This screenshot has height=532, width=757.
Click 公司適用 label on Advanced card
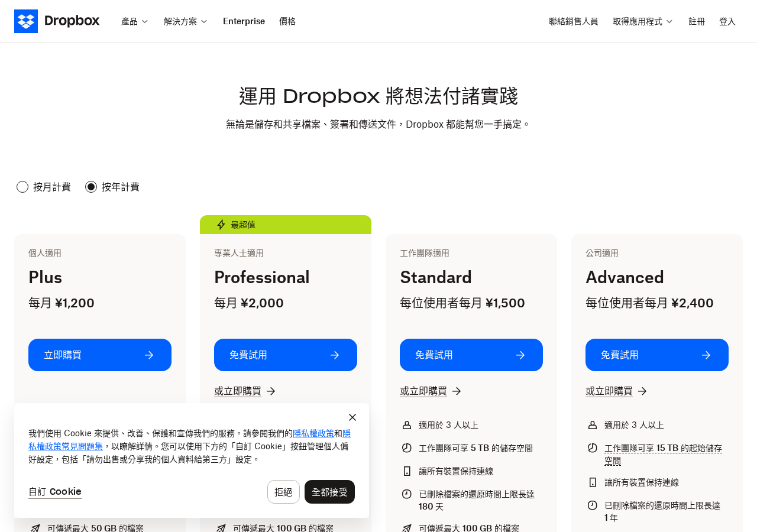click(x=602, y=253)
